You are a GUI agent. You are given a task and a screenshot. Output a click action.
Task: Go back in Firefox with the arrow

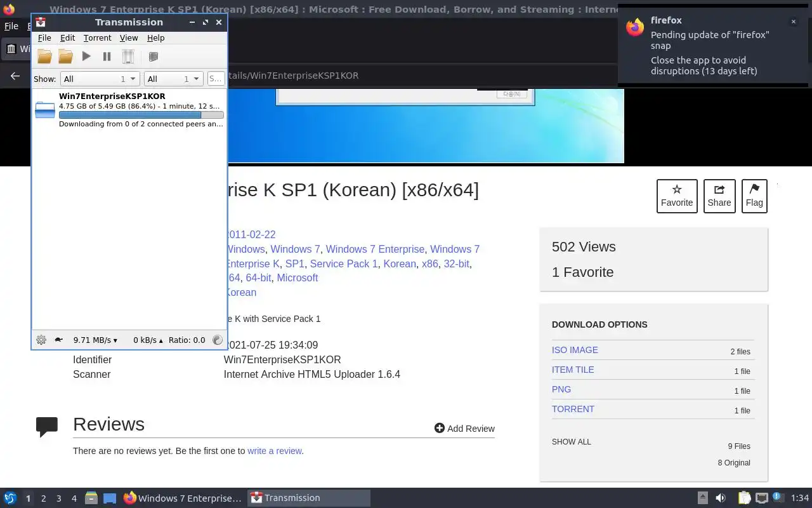[15, 76]
